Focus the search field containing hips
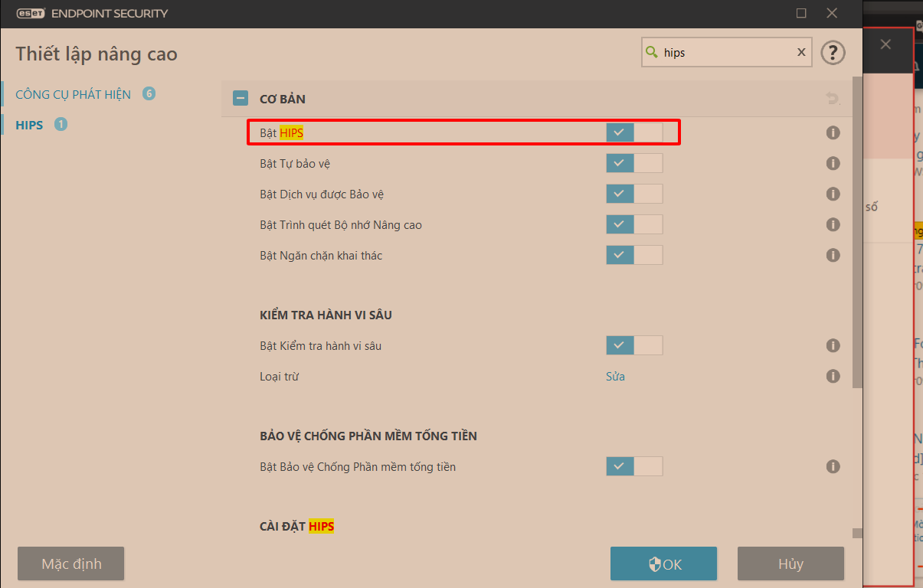The image size is (923, 588). [x=726, y=52]
